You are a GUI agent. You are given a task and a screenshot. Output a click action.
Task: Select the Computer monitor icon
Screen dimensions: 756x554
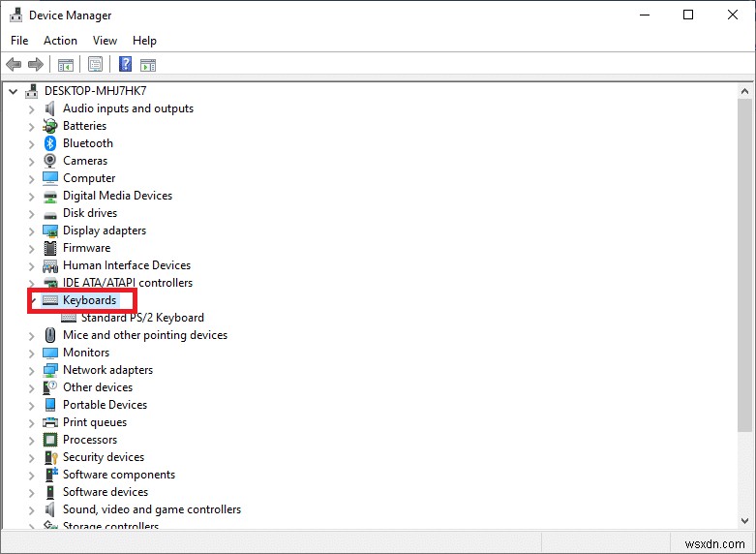(x=50, y=178)
